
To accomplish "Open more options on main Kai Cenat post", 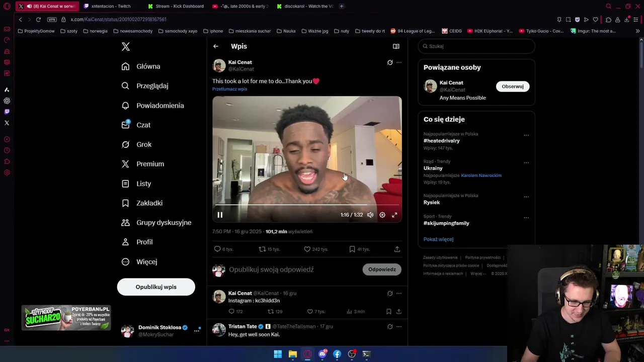I will click(399, 63).
